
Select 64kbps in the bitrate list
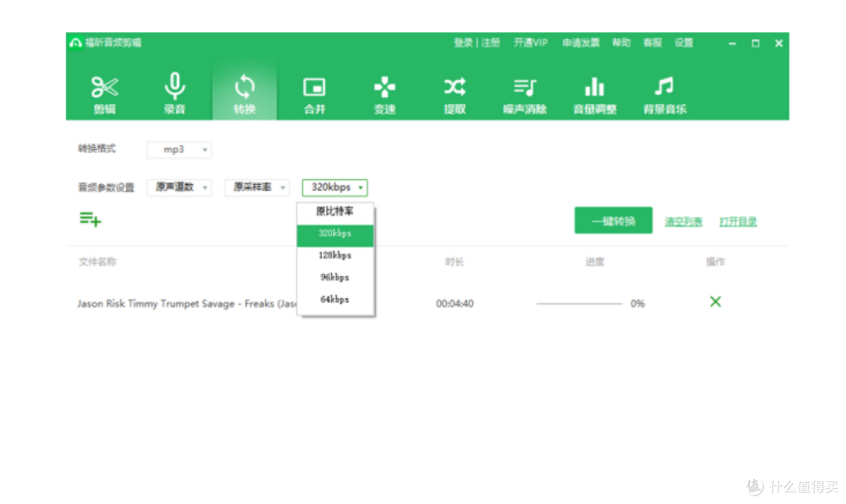tap(335, 300)
